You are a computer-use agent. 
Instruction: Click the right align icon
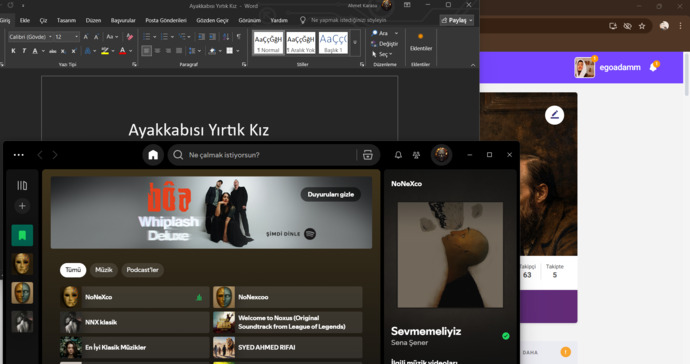(x=168, y=51)
